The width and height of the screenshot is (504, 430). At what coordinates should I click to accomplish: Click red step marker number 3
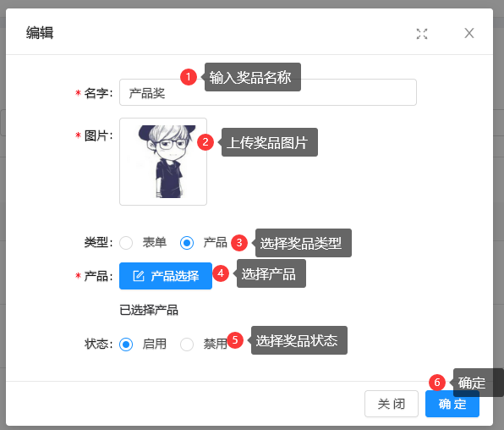coord(239,243)
